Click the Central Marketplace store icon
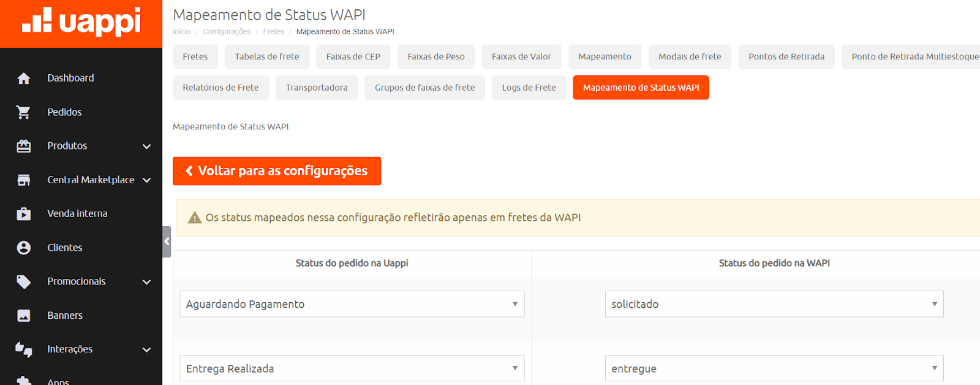 click(24, 180)
